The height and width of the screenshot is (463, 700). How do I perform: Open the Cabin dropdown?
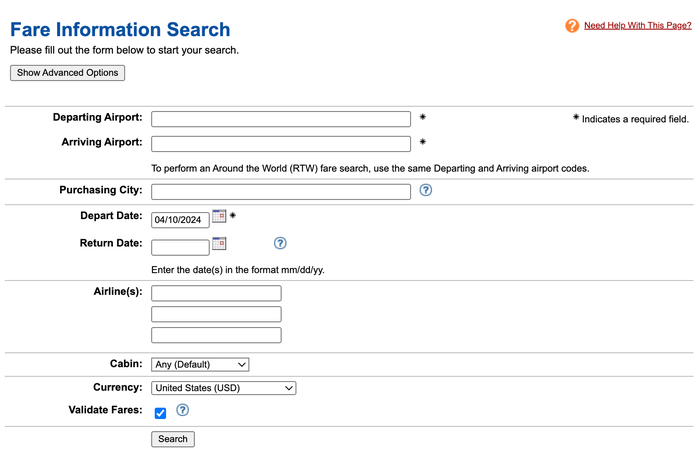point(200,365)
